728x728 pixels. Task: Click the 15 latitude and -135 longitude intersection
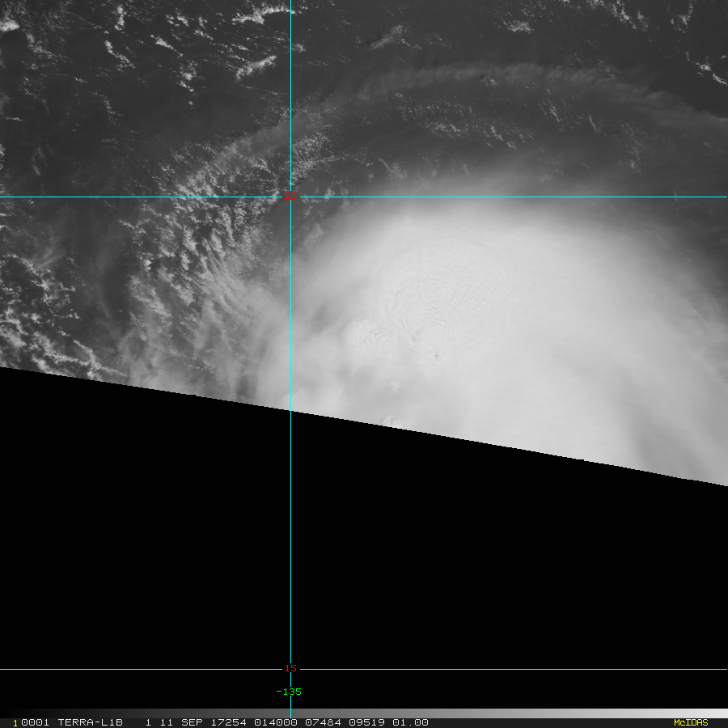(x=290, y=669)
